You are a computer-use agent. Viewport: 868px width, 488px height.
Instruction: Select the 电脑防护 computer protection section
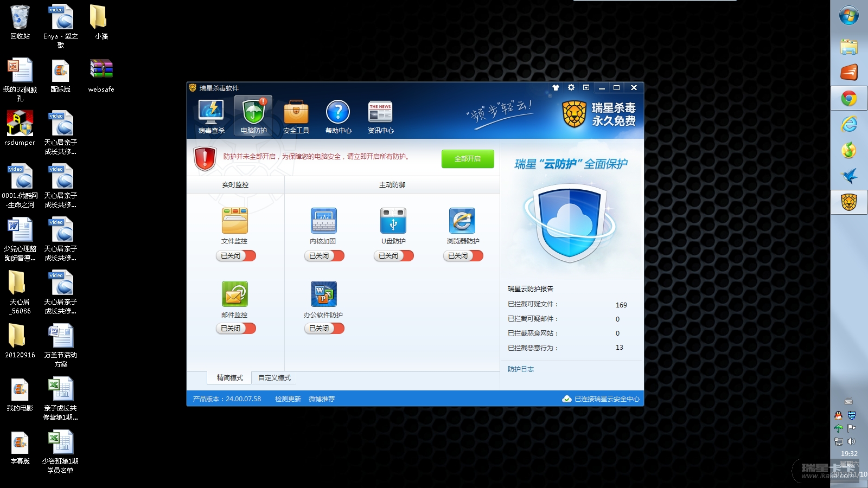tap(253, 117)
